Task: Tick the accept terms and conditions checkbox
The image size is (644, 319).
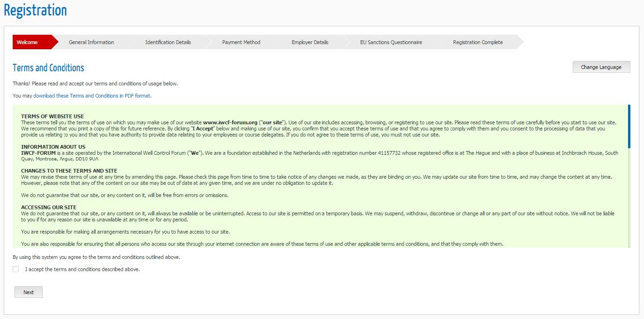Action: (x=16, y=269)
